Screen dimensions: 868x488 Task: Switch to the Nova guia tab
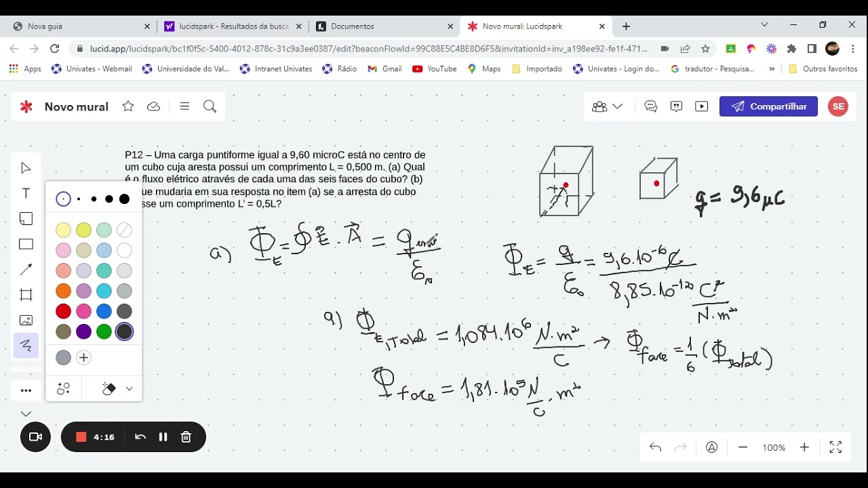pos(81,26)
